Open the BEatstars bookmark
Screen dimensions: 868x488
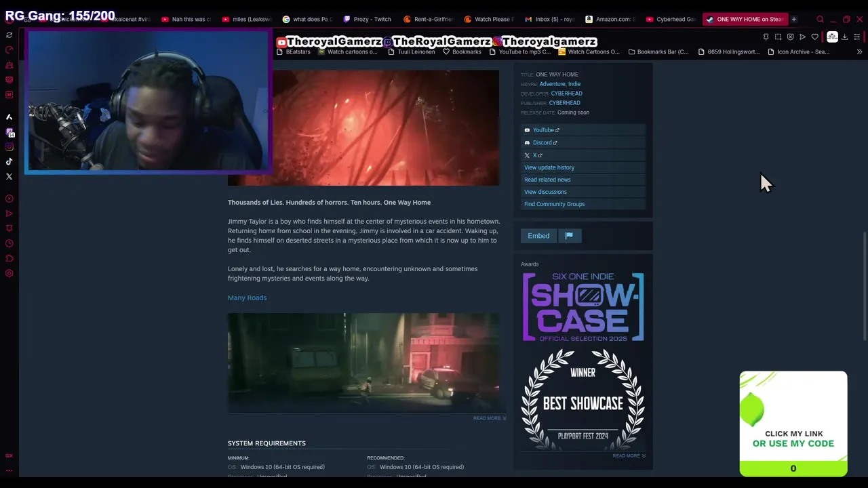pyautogui.click(x=293, y=52)
